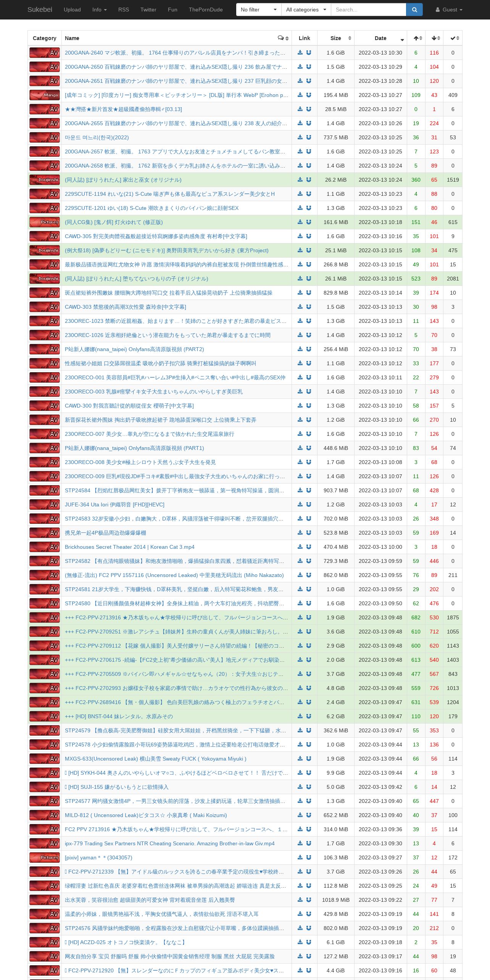Open JUFE-364 Uta Iori torrent link
This screenshot has width=490, height=980.
pyautogui.click(x=114, y=505)
